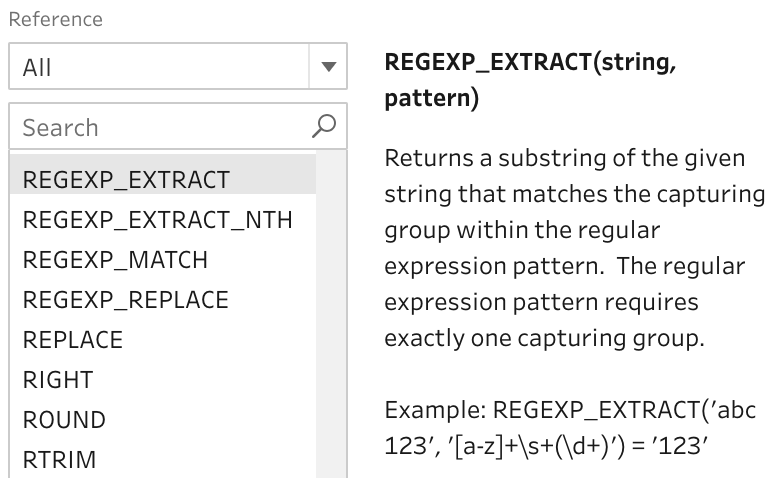Click the magnifying glass search icon
776x478 pixels.
point(324,126)
